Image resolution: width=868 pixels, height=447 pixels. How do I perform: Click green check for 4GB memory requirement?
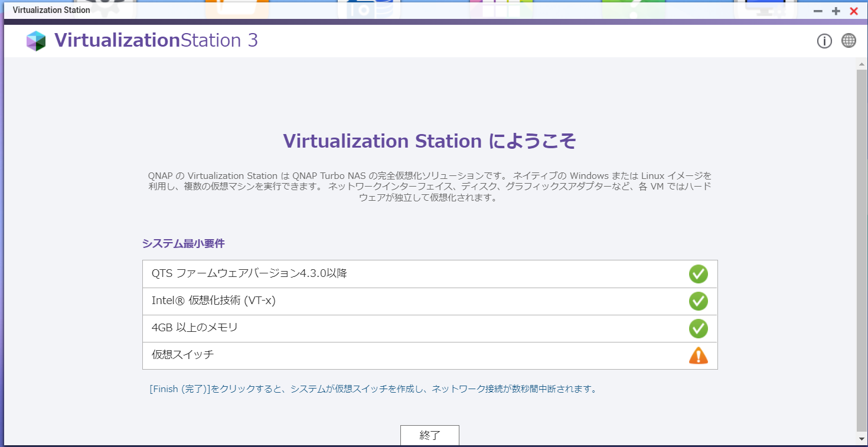[698, 328]
